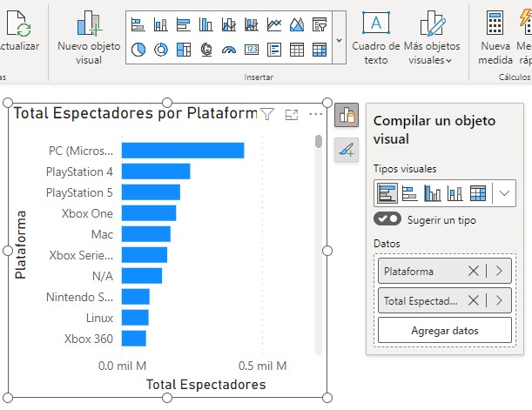Select clustered bar type in Tipos visuales
The width and height of the screenshot is (532, 410).
(387, 193)
